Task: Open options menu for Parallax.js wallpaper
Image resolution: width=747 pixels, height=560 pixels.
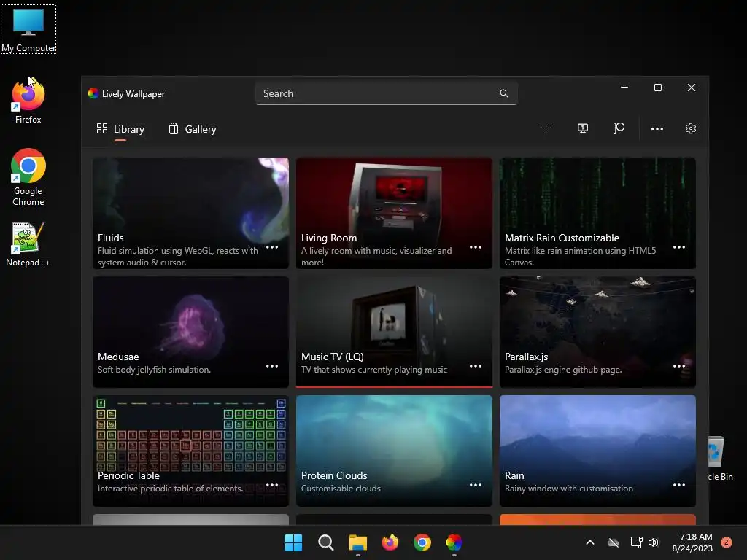Action: [x=679, y=366]
